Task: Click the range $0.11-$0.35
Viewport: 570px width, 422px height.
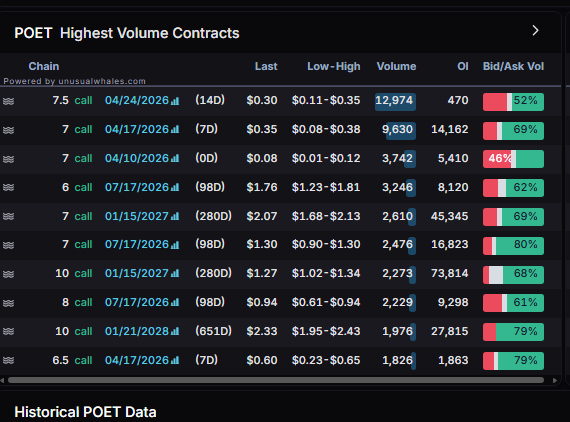Action: click(x=326, y=100)
